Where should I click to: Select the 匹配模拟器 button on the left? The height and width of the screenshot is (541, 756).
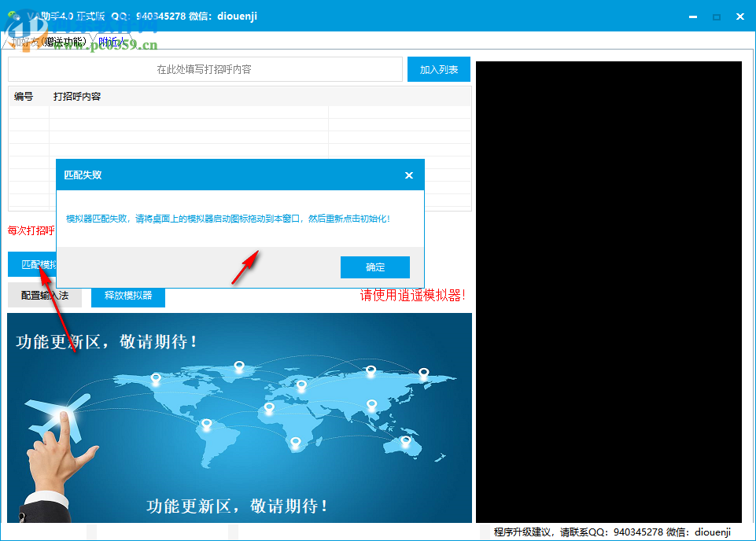30,265
